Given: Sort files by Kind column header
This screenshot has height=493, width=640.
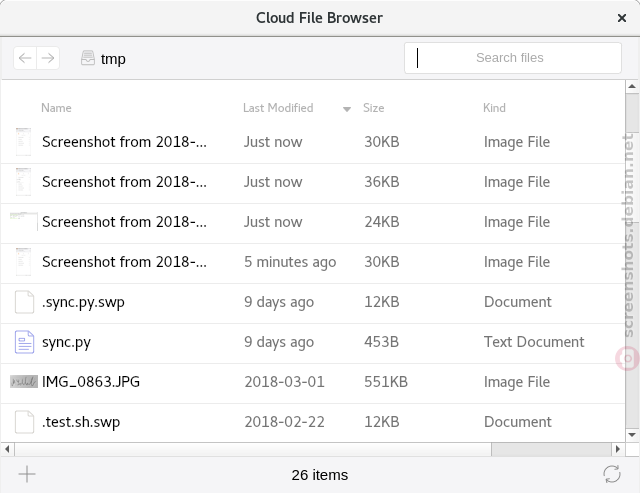Looking at the screenshot, I should point(494,108).
